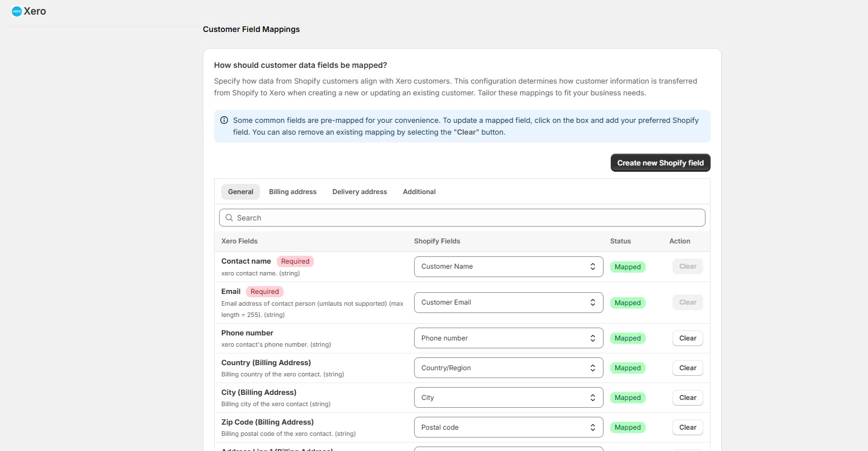Open the Customer Name Shopify field dropdown

[509, 266]
